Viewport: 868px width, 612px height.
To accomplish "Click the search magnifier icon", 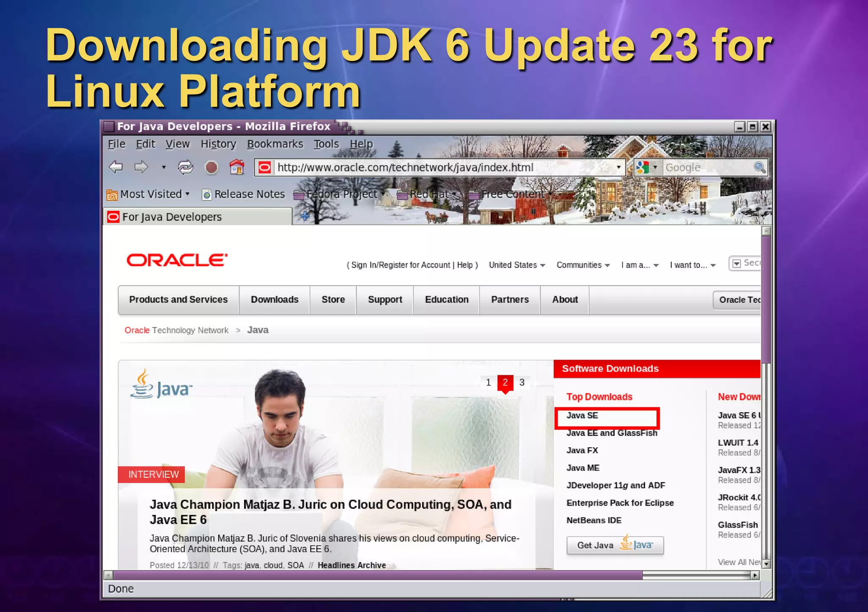I will click(x=759, y=167).
